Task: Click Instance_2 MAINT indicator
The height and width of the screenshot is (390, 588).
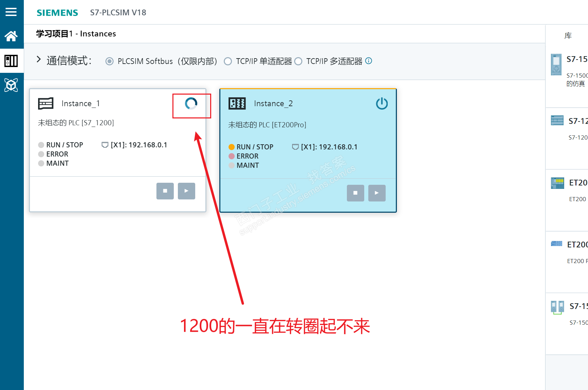Action: point(232,165)
